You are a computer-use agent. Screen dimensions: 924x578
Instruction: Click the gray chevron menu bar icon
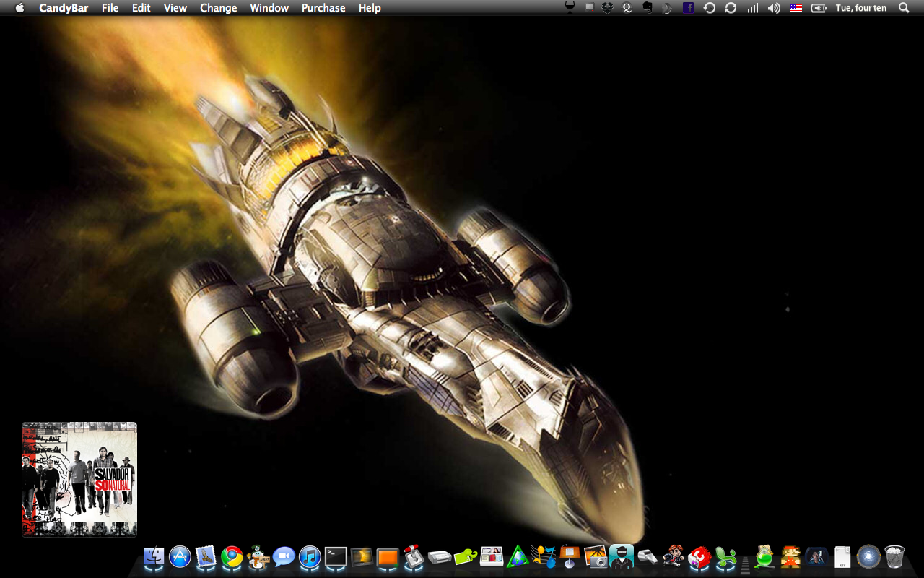668,8
